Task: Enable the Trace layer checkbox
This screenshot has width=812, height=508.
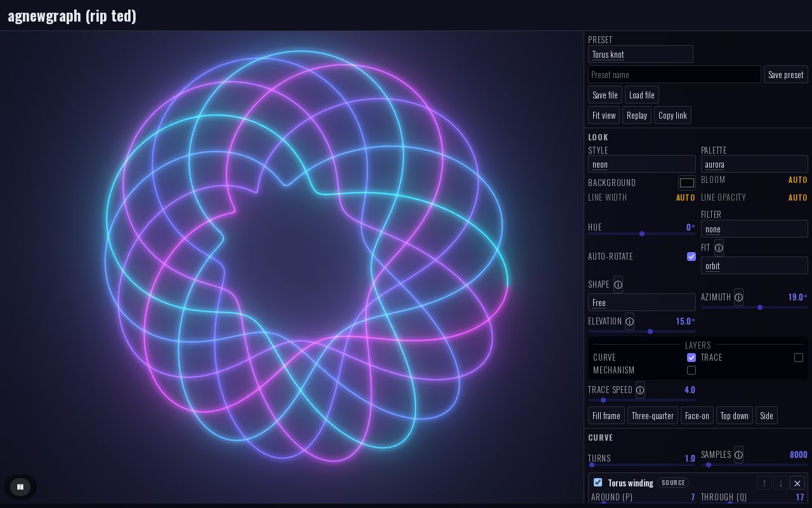Action: (x=799, y=358)
